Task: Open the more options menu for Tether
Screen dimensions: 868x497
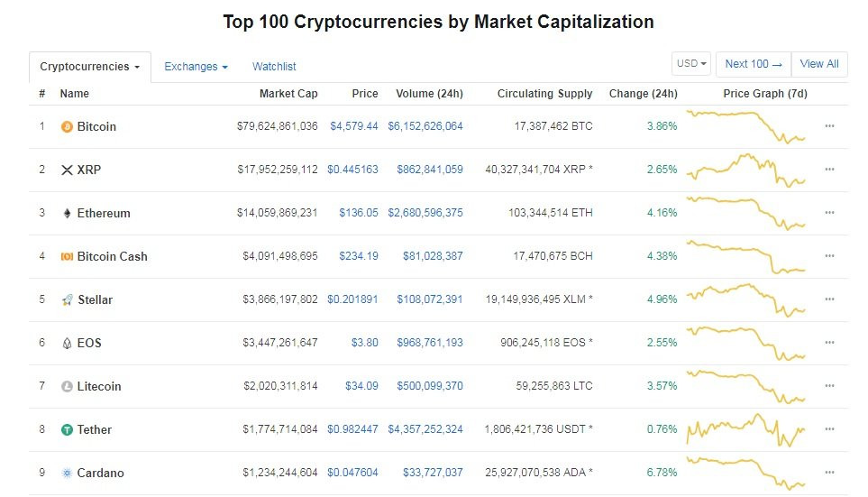Action: point(829,430)
